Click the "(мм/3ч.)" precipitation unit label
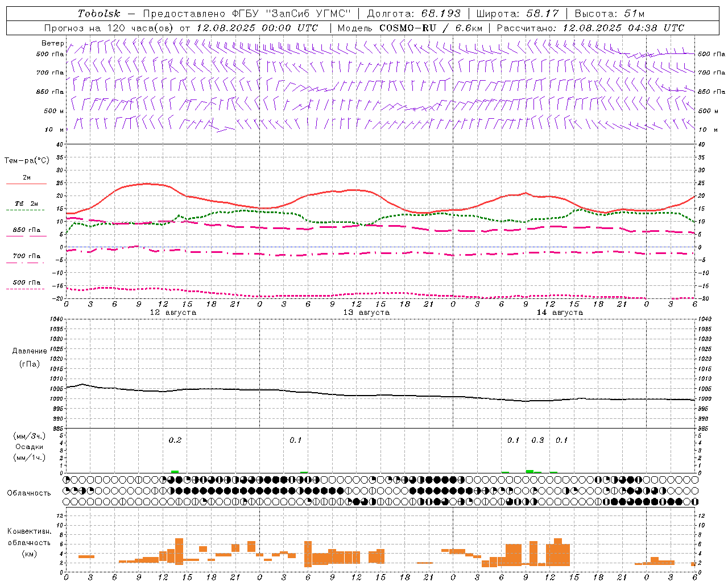The image size is (728, 582). [x=29, y=436]
